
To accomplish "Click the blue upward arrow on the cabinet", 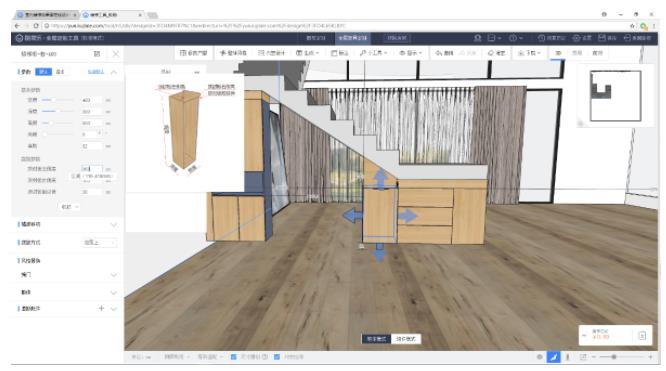I will [380, 178].
